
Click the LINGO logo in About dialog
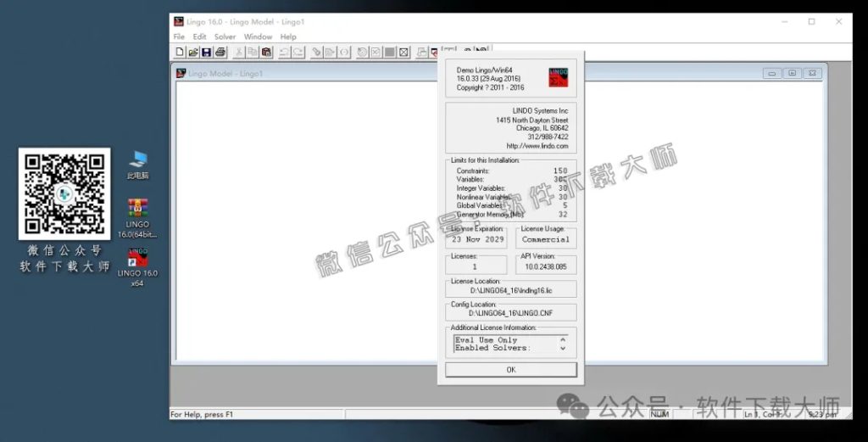(x=558, y=77)
